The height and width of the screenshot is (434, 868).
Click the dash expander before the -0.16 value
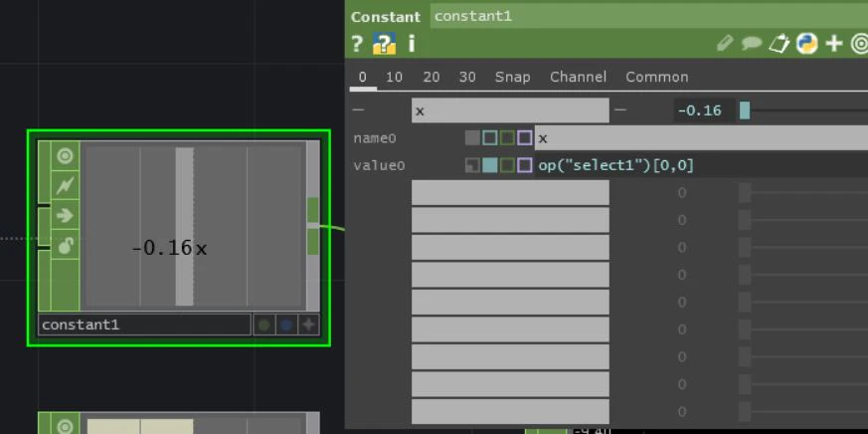(x=620, y=109)
